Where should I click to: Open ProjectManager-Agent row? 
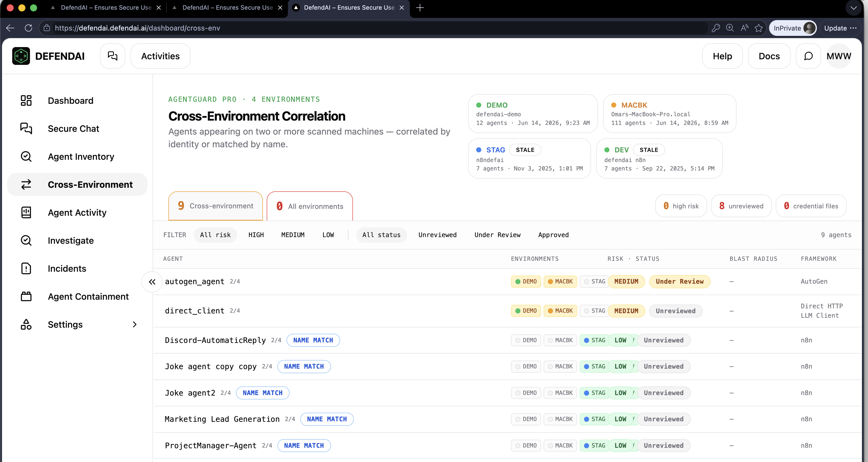coord(507,445)
